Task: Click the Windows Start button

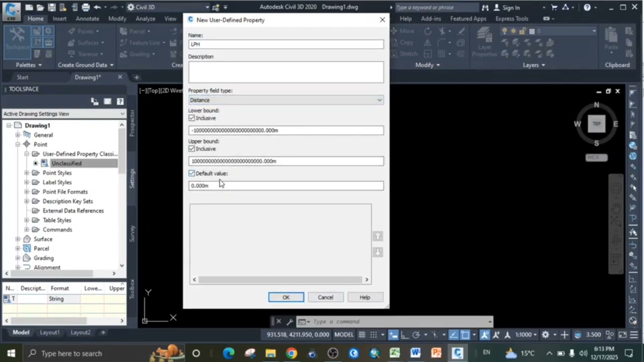Action: (x=11, y=353)
